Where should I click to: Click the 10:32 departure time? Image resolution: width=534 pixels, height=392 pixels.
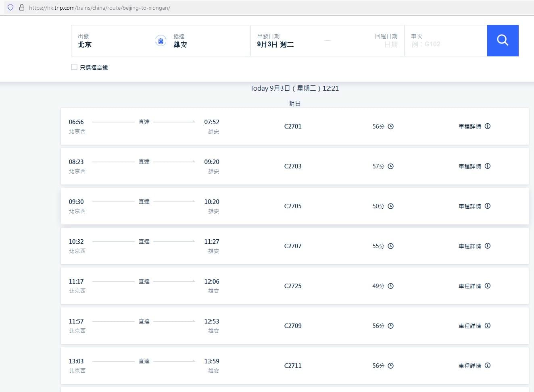[x=76, y=242]
